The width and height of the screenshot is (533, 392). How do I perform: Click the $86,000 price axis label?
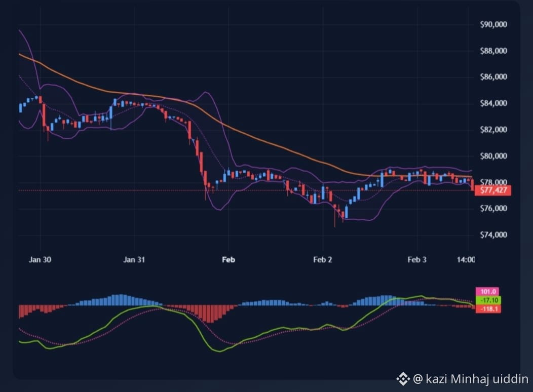click(x=493, y=77)
